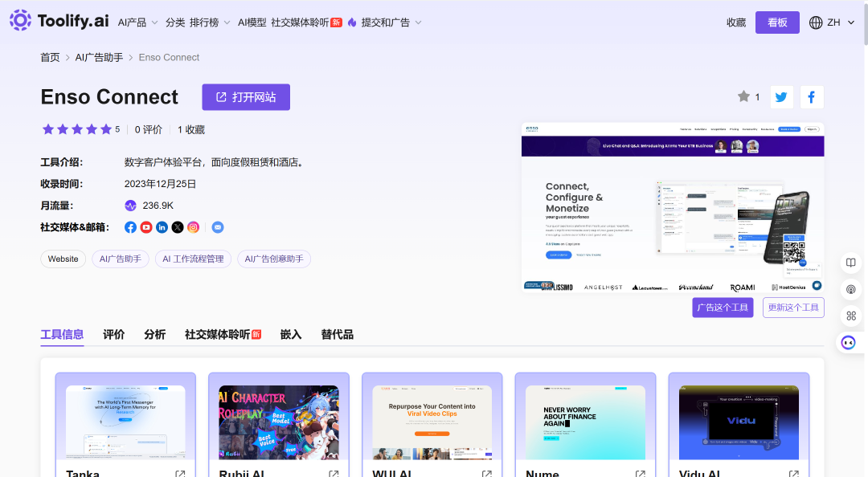Click the 236.9K traffic value
Viewport: 868px width, 477px height.
coord(158,206)
